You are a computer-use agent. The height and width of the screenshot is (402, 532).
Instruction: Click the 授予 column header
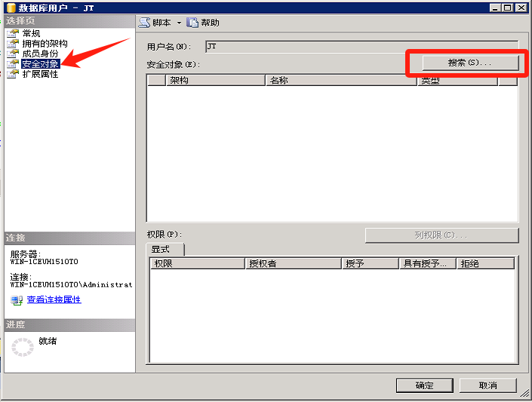click(x=371, y=263)
